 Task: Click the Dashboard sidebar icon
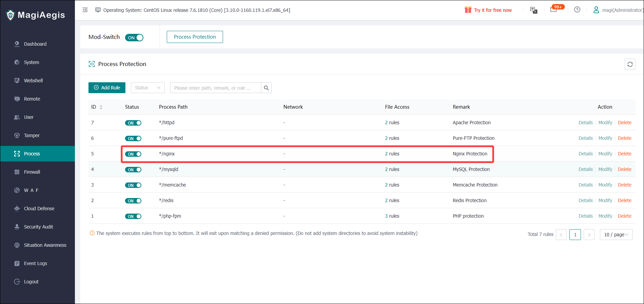(17, 44)
